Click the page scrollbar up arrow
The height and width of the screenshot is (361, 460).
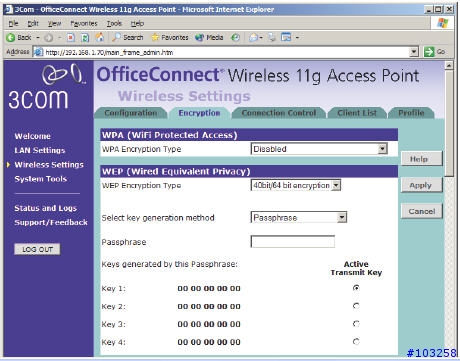(x=449, y=65)
